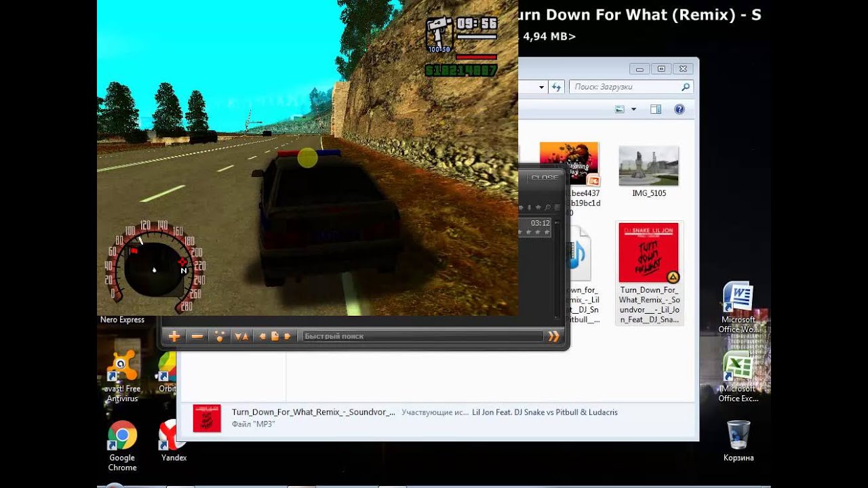
Task: Click the Быстрый поиск quick search field
Action: click(422, 336)
